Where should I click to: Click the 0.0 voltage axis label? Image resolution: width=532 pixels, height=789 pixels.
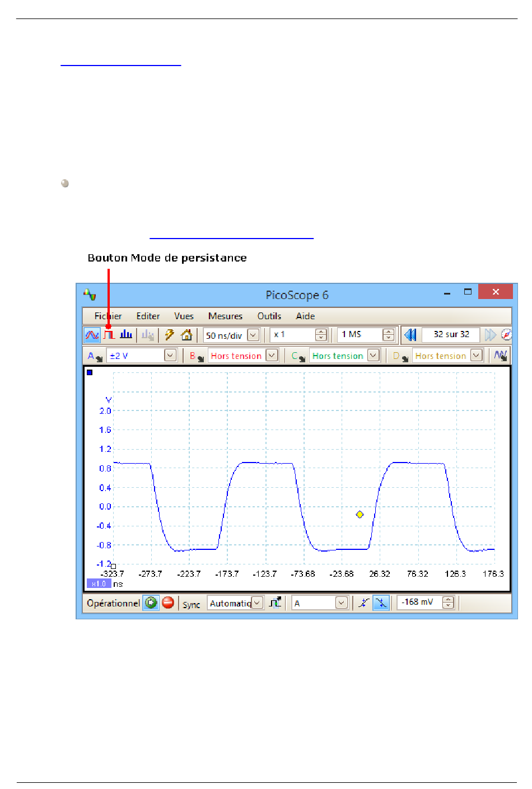coord(105,507)
